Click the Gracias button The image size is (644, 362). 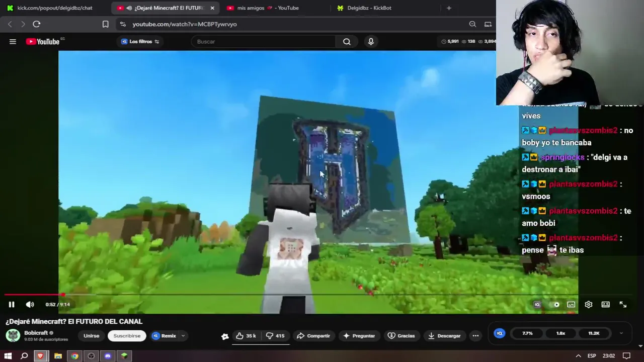[x=401, y=336]
